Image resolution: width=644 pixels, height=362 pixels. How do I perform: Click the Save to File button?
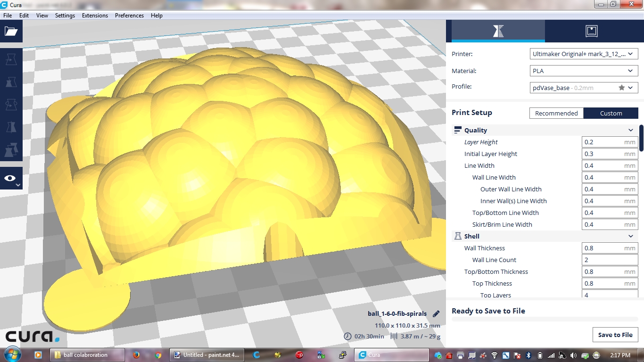tap(615, 335)
